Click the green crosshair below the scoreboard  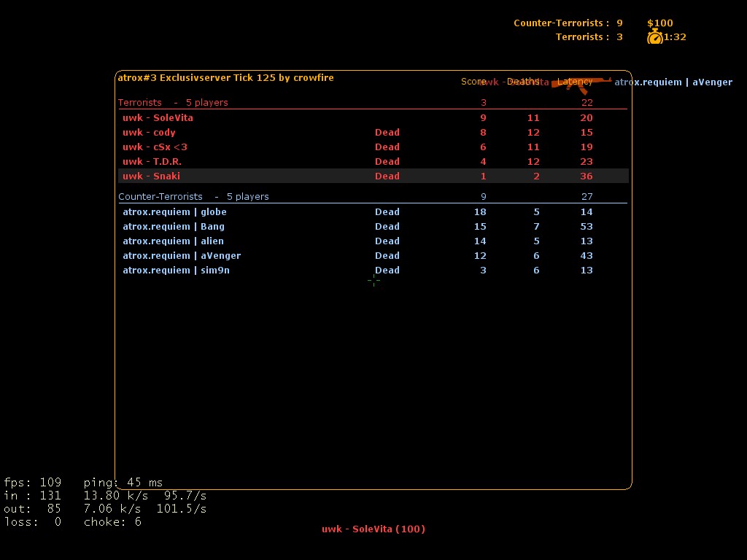tap(373, 281)
